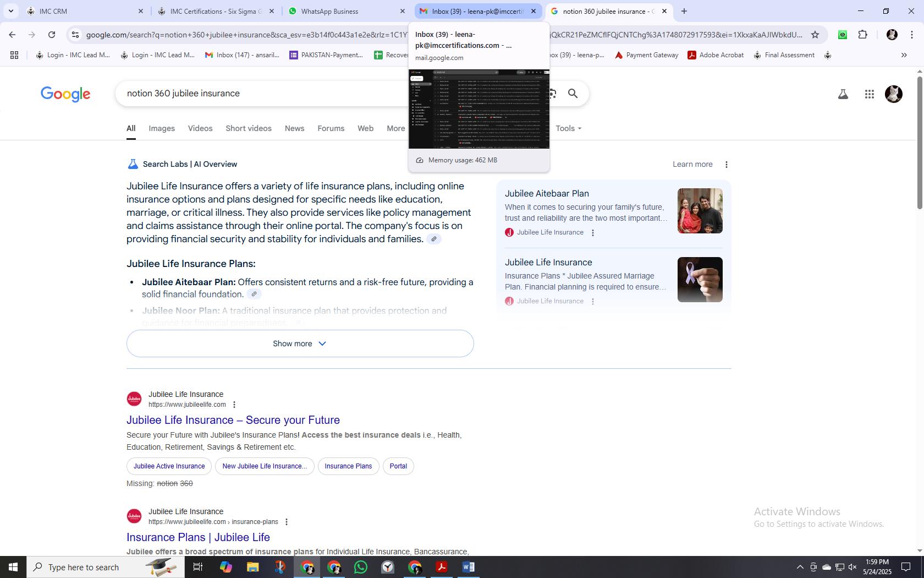Screen dimensions: 924x578
Task: Close the WhatsApp Business tab
Action: (x=402, y=11)
